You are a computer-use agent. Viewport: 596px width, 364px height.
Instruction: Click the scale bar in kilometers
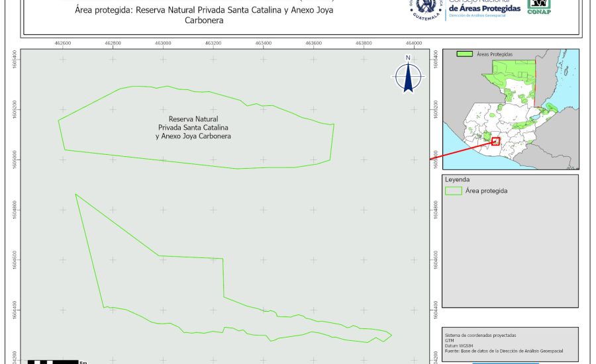[x=56, y=361]
